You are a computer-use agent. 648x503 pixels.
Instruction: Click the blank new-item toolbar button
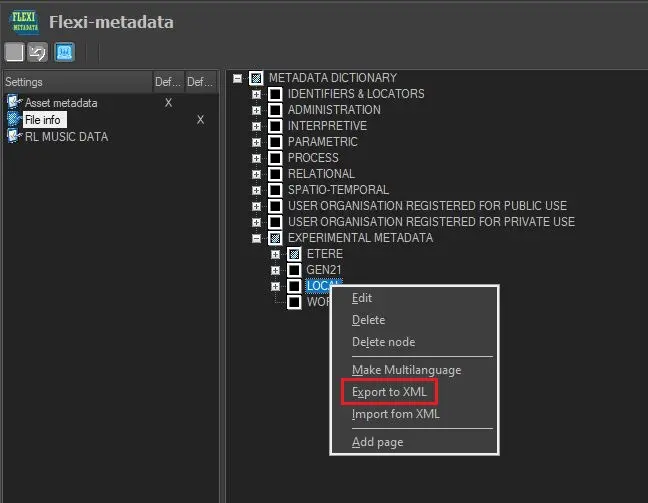pos(14,52)
